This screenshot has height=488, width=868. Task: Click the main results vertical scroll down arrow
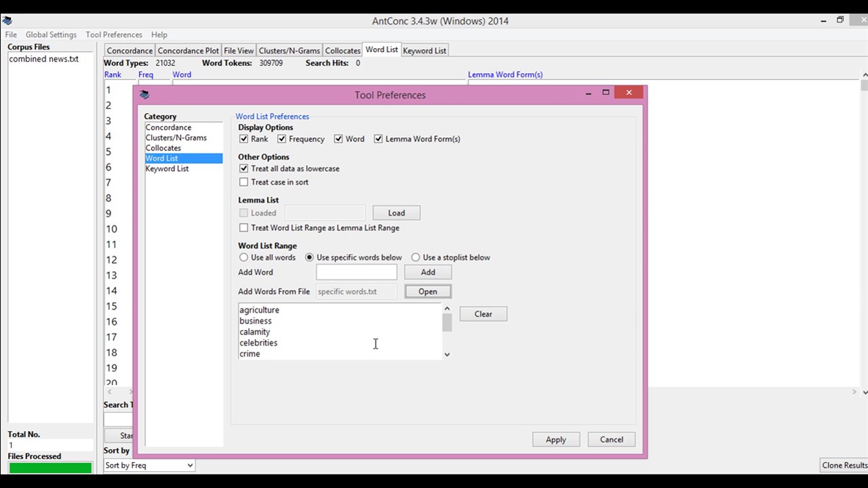[865, 392]
